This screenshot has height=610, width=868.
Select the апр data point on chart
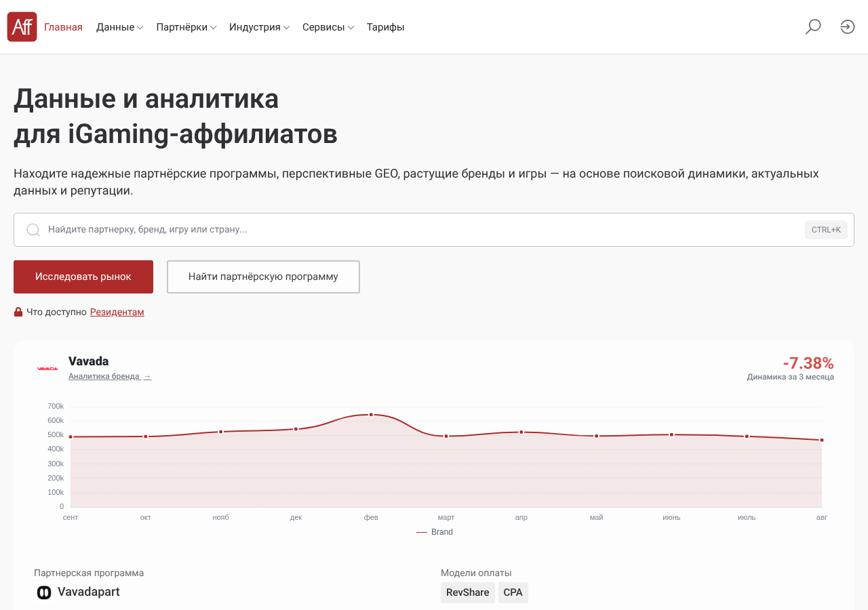tap(521, 432)
